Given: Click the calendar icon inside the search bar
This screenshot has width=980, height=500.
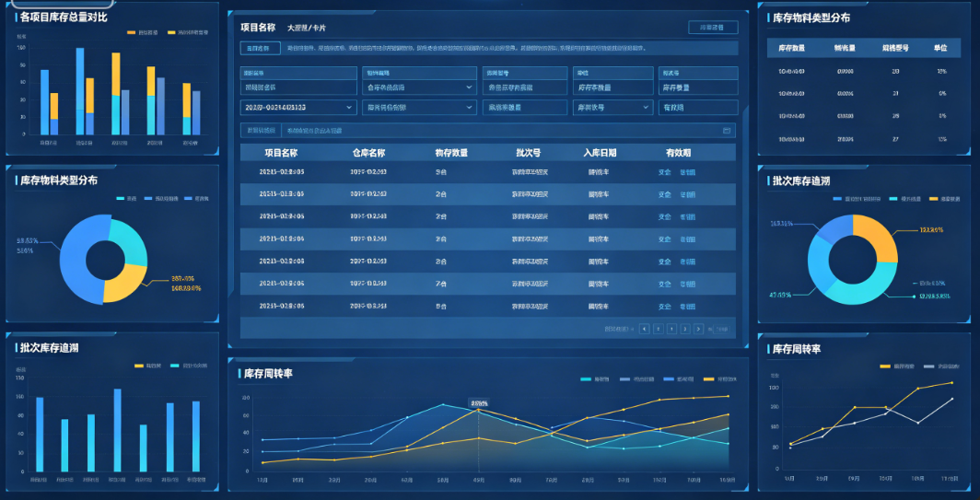Looking at the screenshot, I should pos(726,131).
